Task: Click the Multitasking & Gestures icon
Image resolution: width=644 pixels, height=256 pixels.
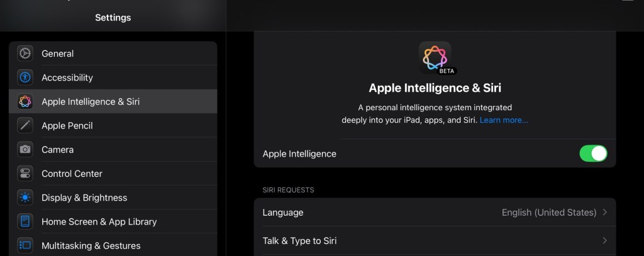Action: pos(25,245)
